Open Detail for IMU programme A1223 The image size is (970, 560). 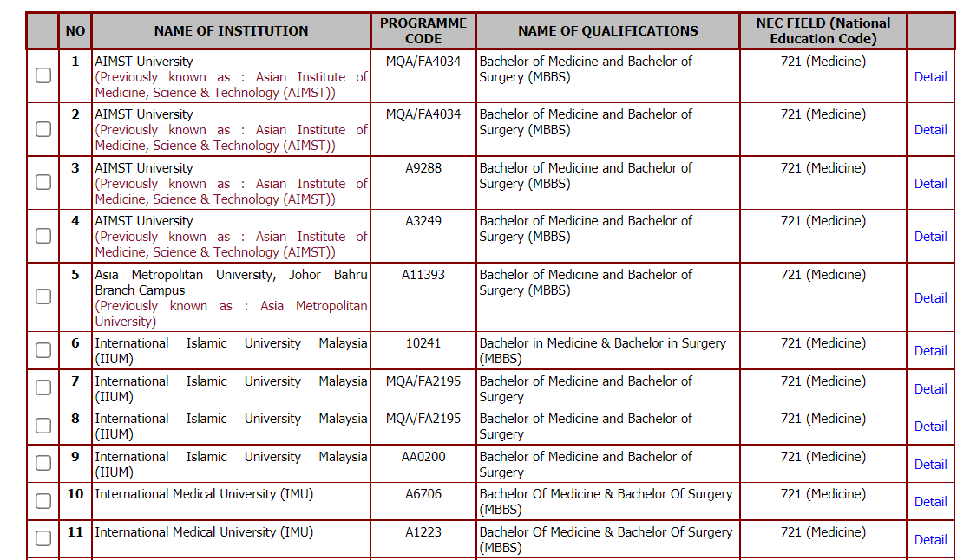[x=930, y=540]
